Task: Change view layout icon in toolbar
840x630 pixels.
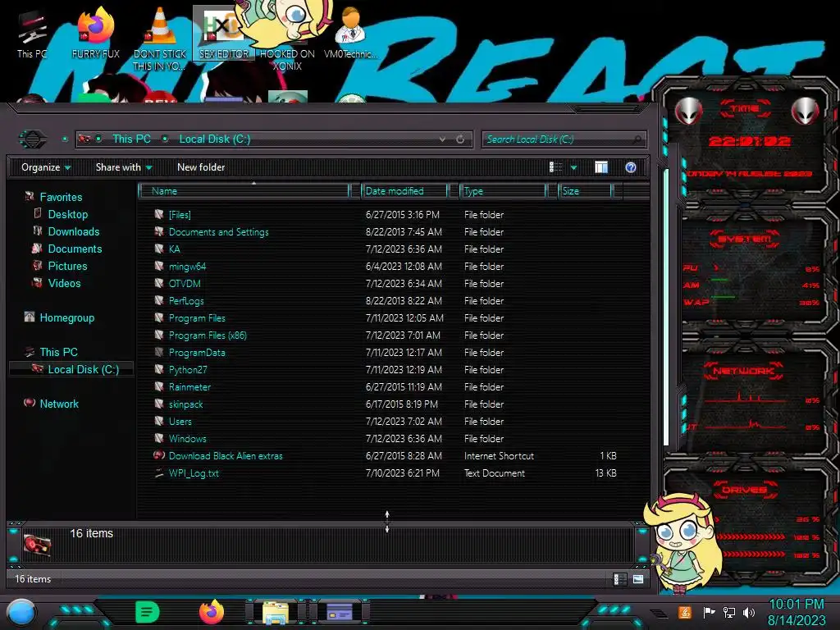Action: click(x=555, y=167)
